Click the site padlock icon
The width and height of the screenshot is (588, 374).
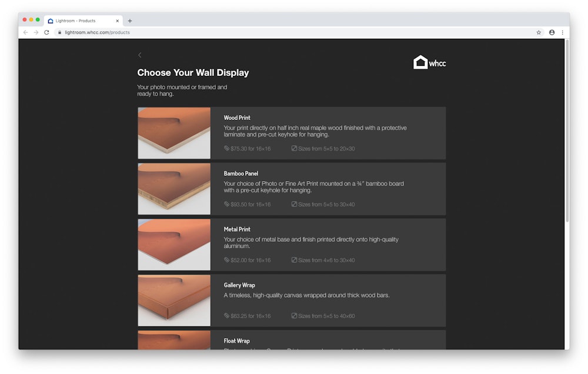(x=59, y=32)
